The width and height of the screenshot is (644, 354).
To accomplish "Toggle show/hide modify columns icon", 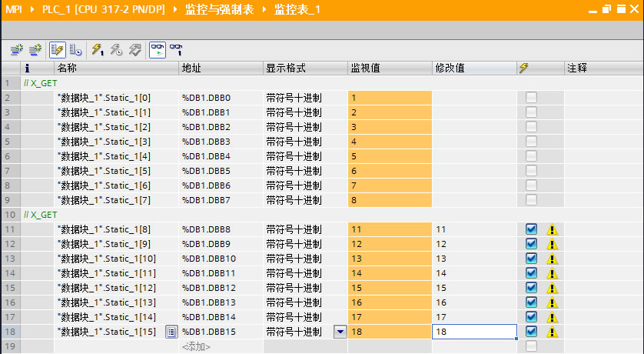I will pyautogui.click(x=58, y=50).
